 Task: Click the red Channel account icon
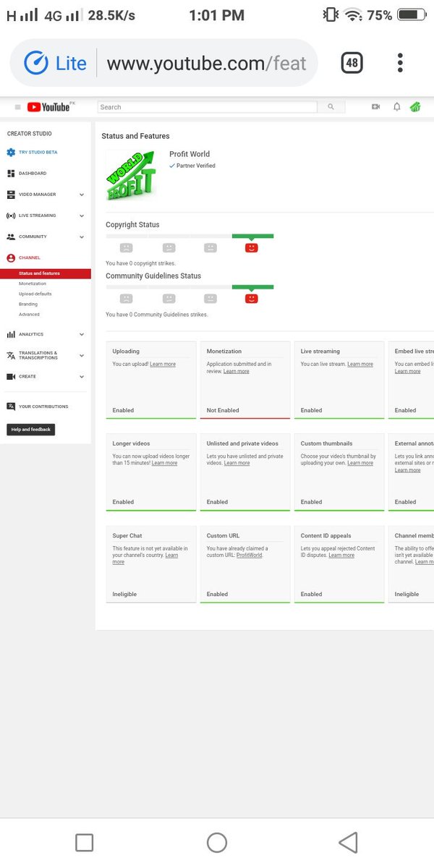tap(11, 258)
